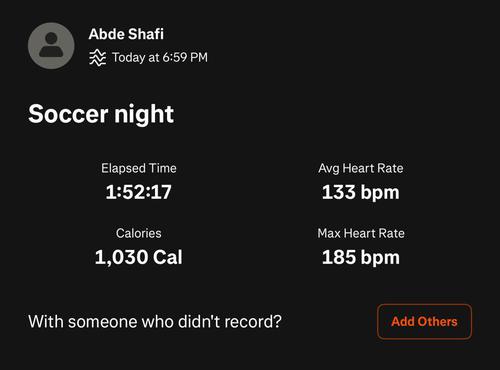Click the orange 'Others' text in button
This screenshot has width=500, height=370.
437,321
